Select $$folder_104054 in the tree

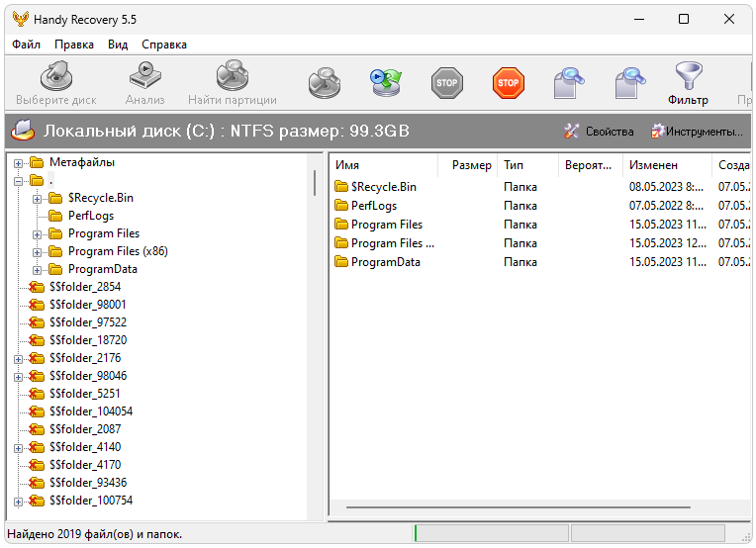91,411
